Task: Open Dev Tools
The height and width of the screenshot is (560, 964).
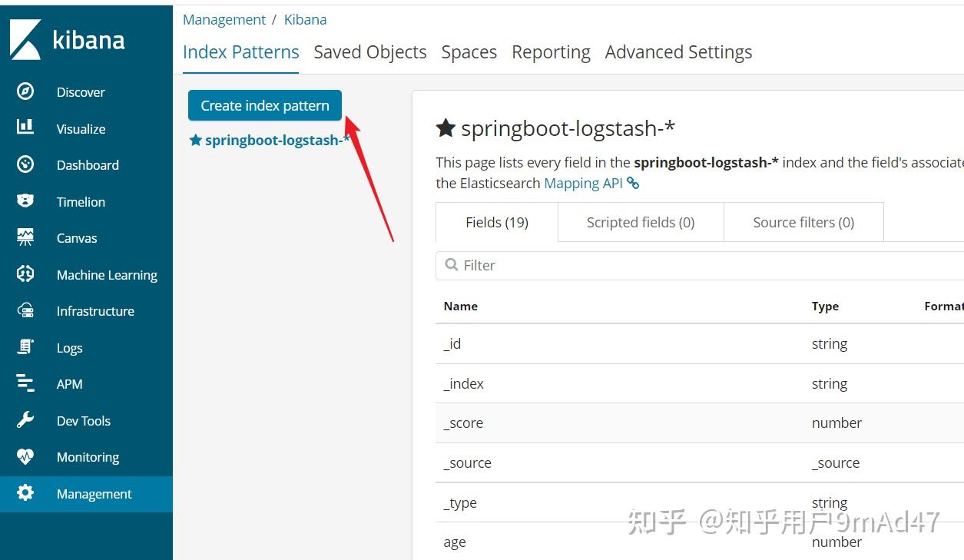Action: point(84,420)
